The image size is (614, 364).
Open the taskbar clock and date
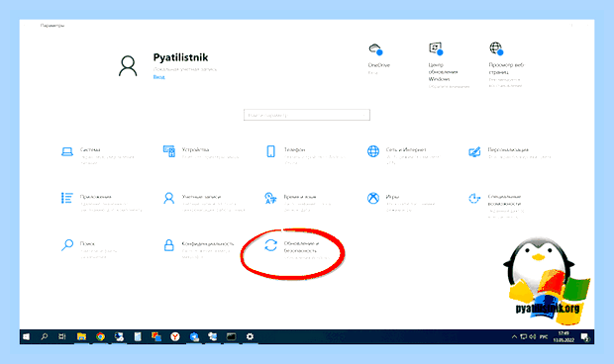[x=563, y=336]
